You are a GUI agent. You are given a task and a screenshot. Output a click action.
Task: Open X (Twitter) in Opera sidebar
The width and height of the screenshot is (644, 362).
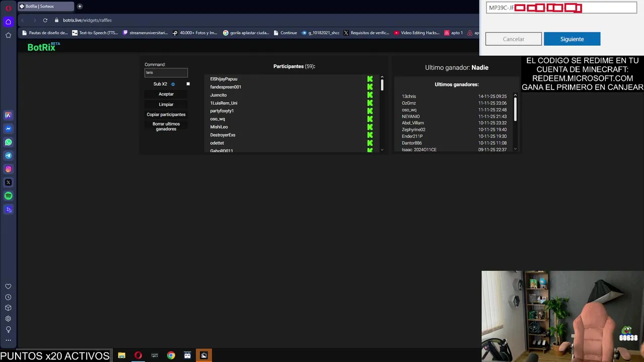(x=8, y=183)
